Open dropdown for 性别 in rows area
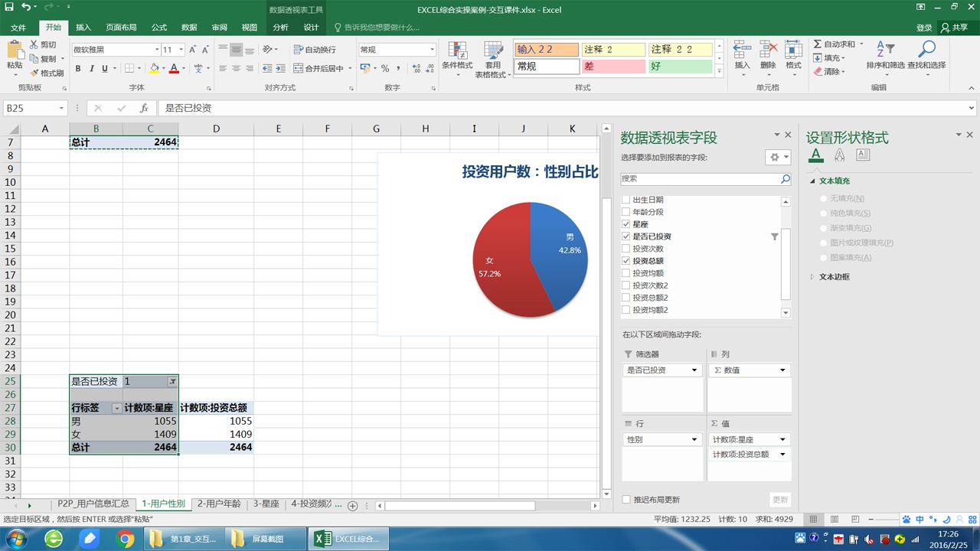Screen dimensions: 980x551 pos(694,439)
